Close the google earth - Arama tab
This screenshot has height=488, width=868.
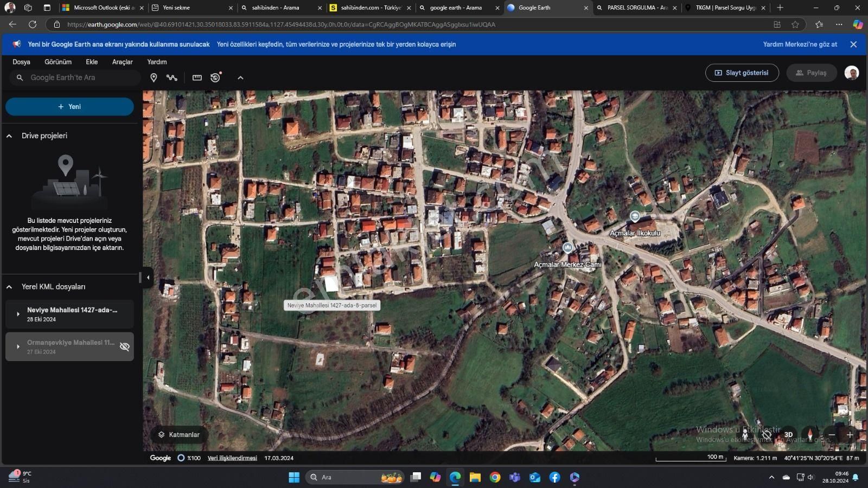[497, 8]
